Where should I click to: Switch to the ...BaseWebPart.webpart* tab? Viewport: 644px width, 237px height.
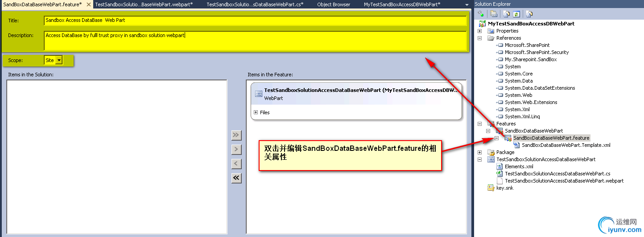click(144, 4)
